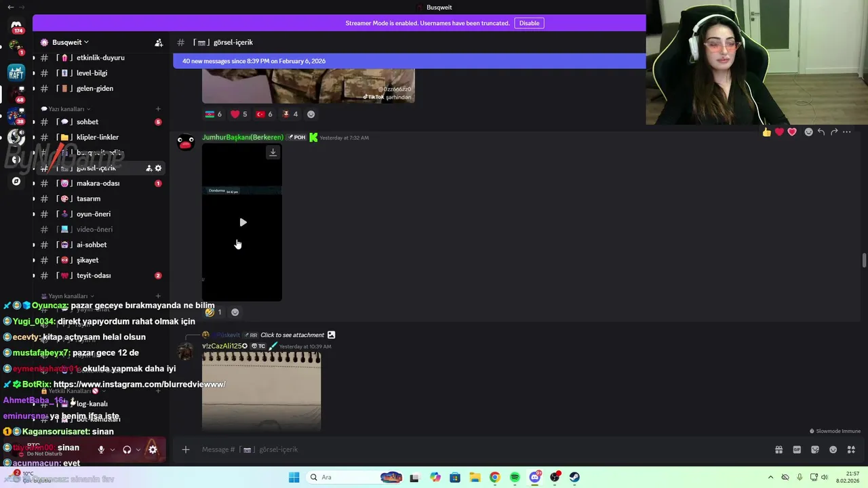The height and width of the screenshot is (488, 868).
Task: Disable Streamer Mode via Disable button
Action: click(x=529, y=23)
